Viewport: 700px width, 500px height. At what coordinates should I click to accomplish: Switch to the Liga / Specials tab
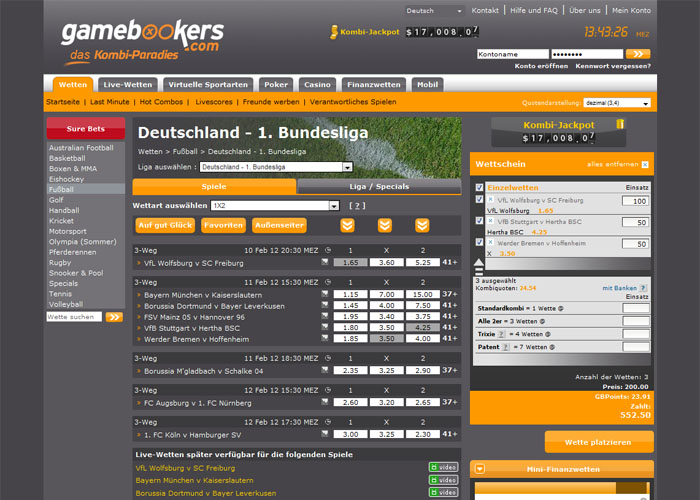point(379,187)
